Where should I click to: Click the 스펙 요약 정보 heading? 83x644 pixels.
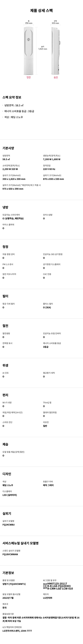12,97
